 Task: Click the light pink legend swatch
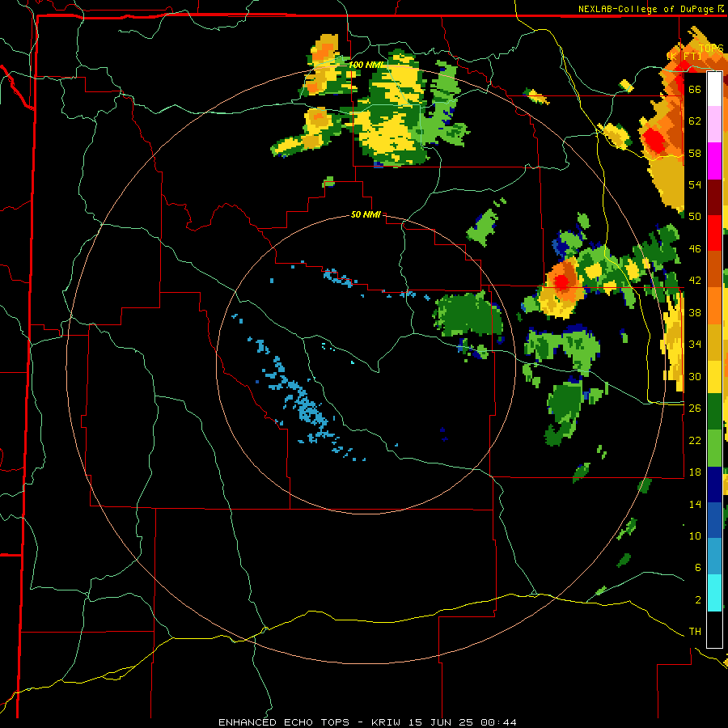(x=714, y=125)
